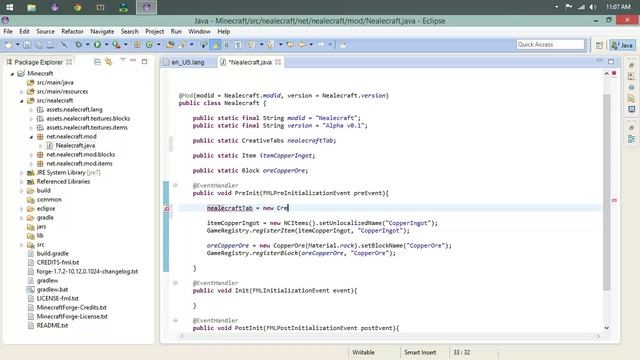Click the Save toolbar icon
Screen dimensions: 640x360
tap(27, 45)
